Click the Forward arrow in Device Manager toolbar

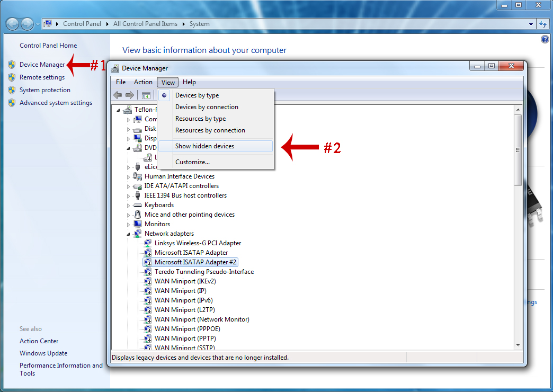pyautogui.click(x=129, y=95)
